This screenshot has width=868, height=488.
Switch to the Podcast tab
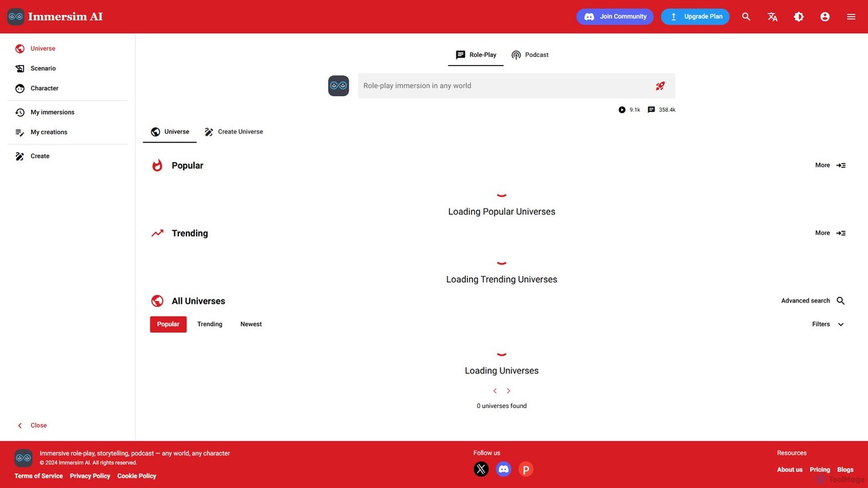coord(530,55)
